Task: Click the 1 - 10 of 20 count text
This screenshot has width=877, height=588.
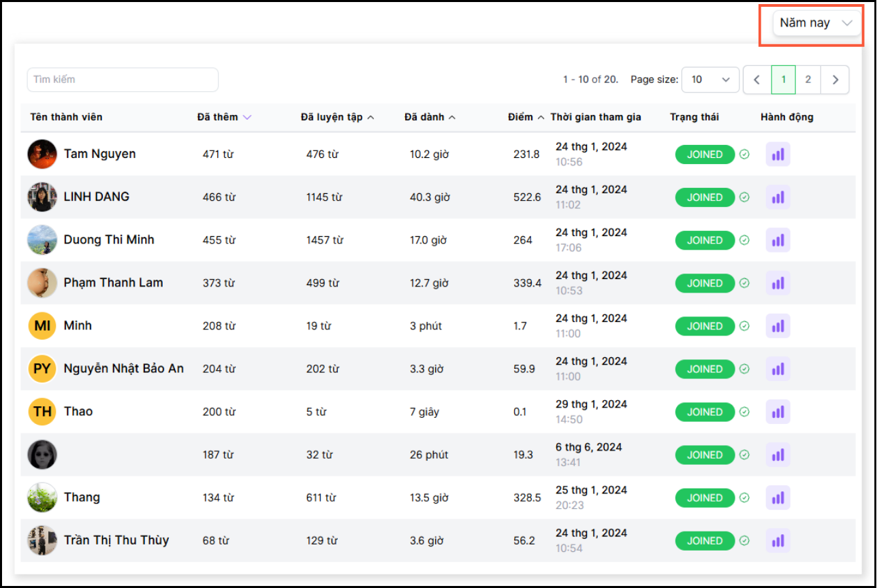Action: [x=590, y=80]
